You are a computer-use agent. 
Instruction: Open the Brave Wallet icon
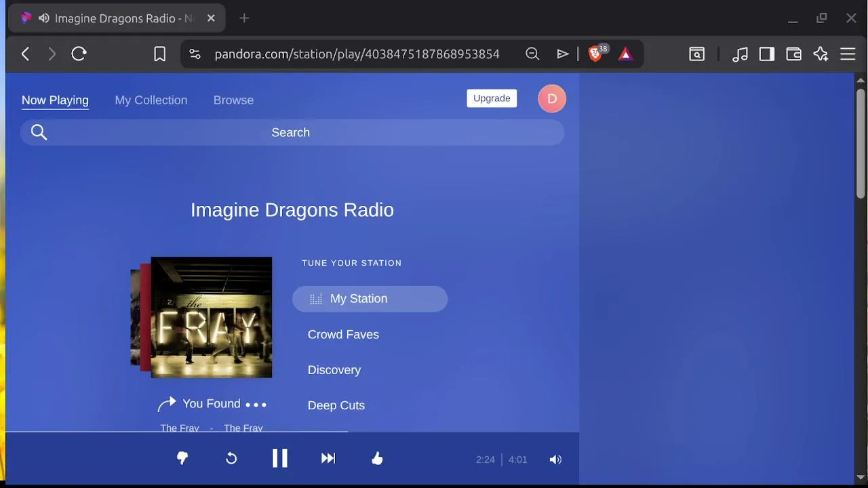pyautogui.click(x=793, y=54)
